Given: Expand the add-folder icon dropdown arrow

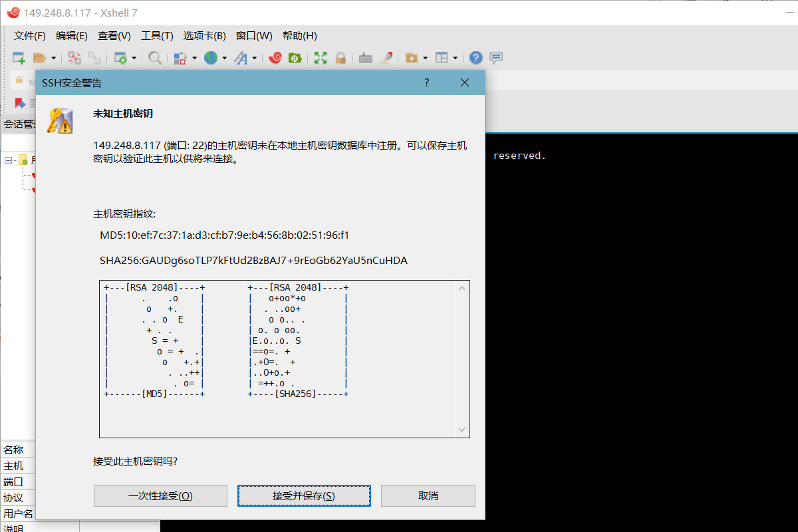Looking at the screenshot, I should [425, 58].
